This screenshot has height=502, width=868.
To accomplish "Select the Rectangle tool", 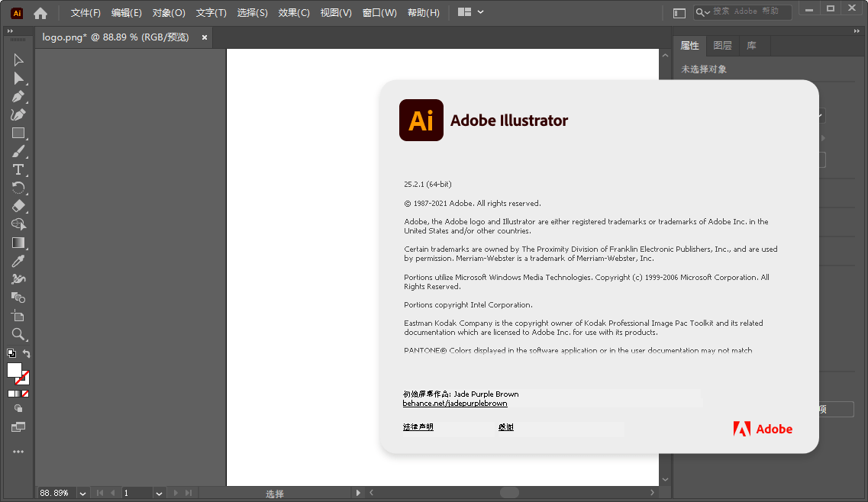I will tap(18, 133).
